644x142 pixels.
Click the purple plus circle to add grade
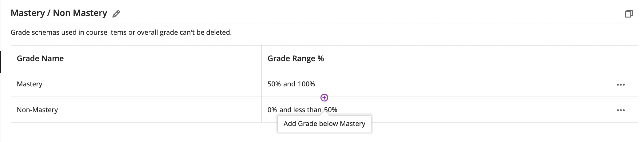tap(324, 98)
